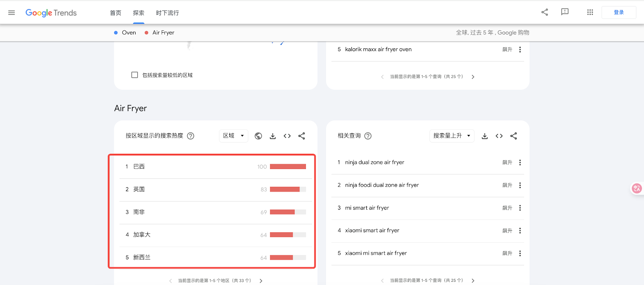Go to next page of Oven queries
Image resolution: width=644 pixels, height=285 pixels.
pyautogui.click(x=473, y=77)
